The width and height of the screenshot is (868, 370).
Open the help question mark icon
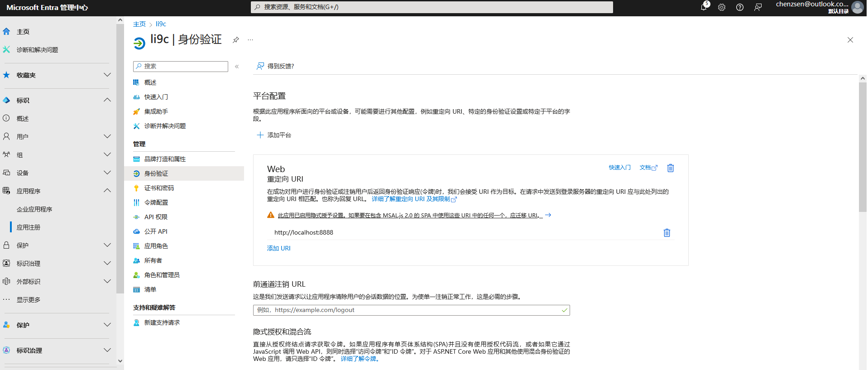[x=740, y=7]
